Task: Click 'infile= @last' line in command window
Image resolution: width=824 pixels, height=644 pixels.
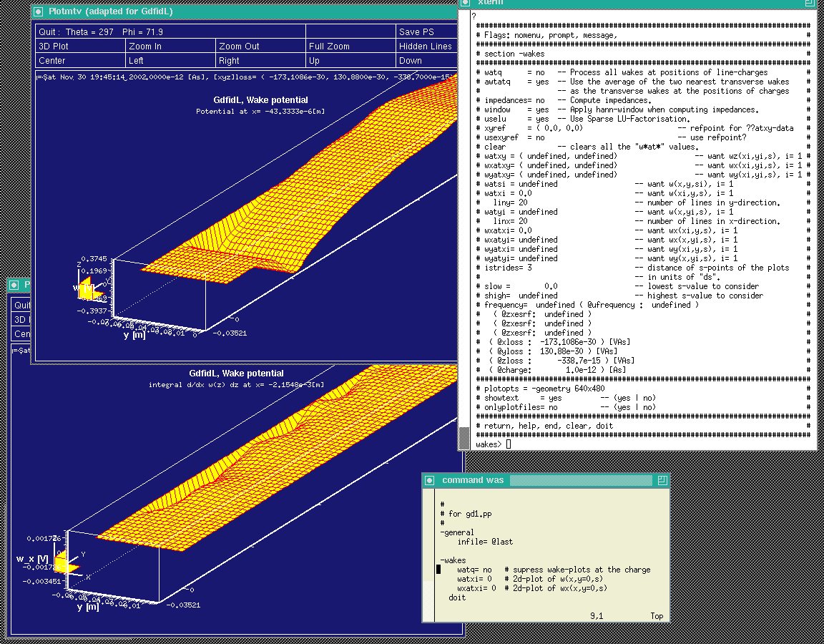Action: (x=485, y=542)
